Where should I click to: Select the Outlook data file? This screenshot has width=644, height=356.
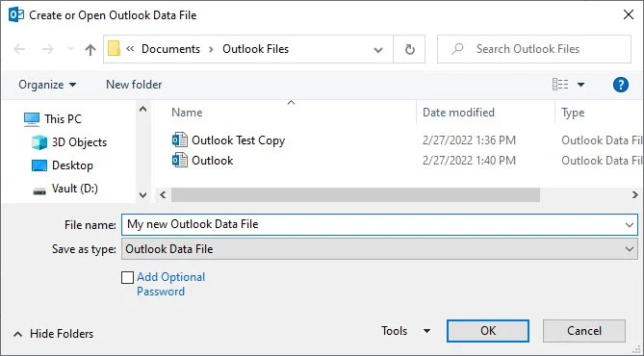coord(213,161)
